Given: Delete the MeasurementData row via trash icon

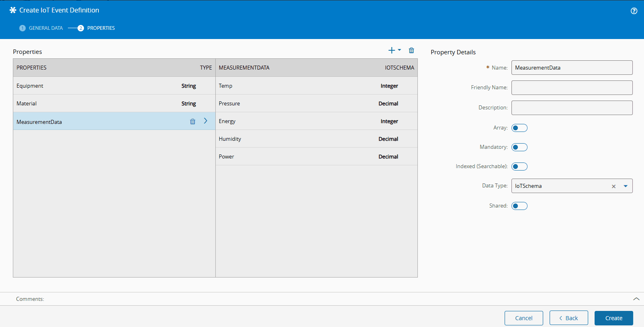Looking at the screenshot, I should [x=193, y=121].
